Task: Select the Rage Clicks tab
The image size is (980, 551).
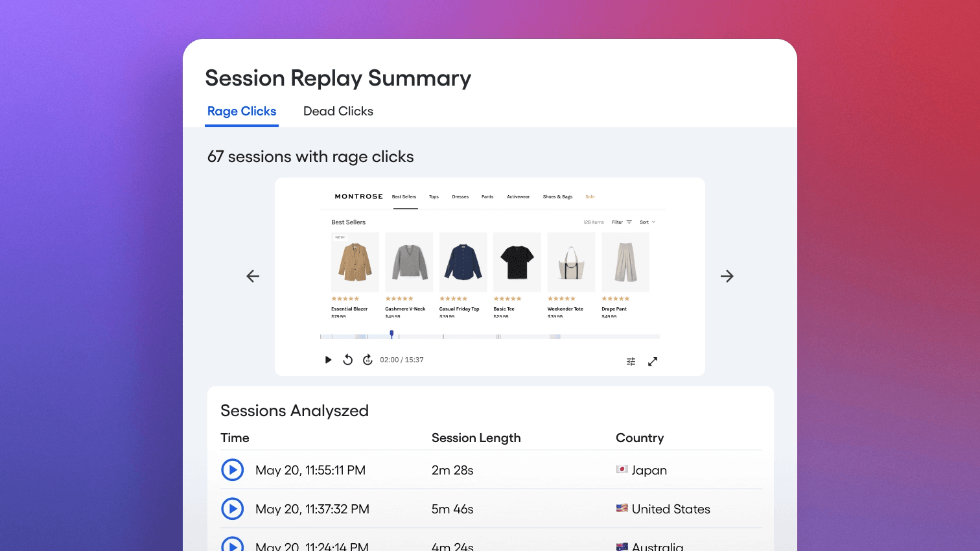Action: click(242, 111)
